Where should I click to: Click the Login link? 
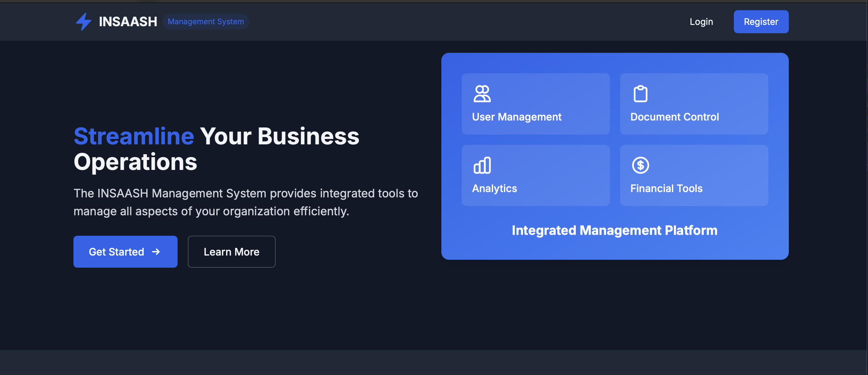(701, 22)
